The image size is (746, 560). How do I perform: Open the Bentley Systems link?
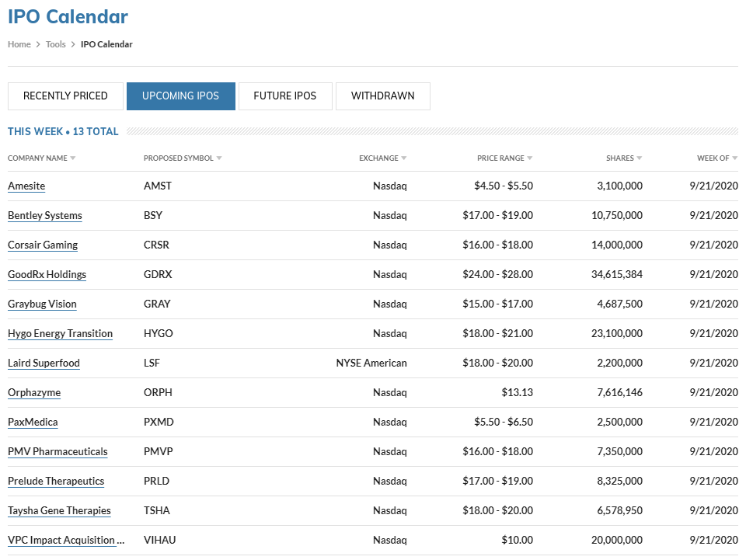pyautogui.click(x=45, y=215)
